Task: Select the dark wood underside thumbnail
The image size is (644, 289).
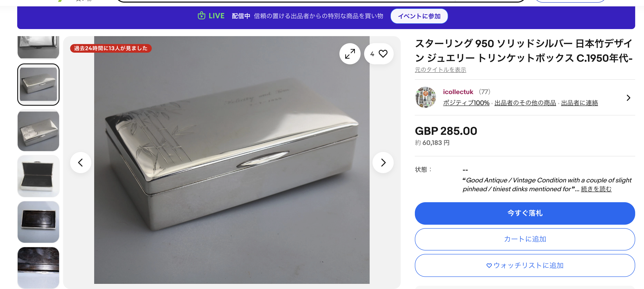Action: (38, 222)
